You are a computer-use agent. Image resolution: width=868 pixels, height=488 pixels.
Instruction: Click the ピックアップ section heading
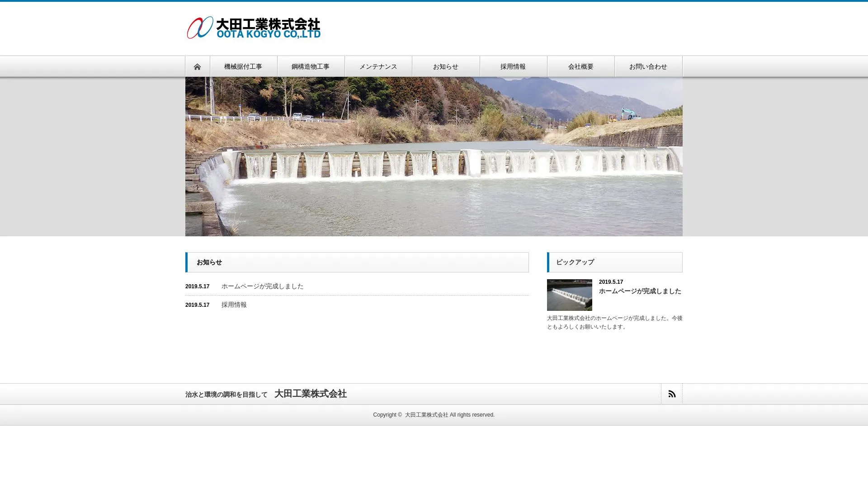click(x=615, y=262)
